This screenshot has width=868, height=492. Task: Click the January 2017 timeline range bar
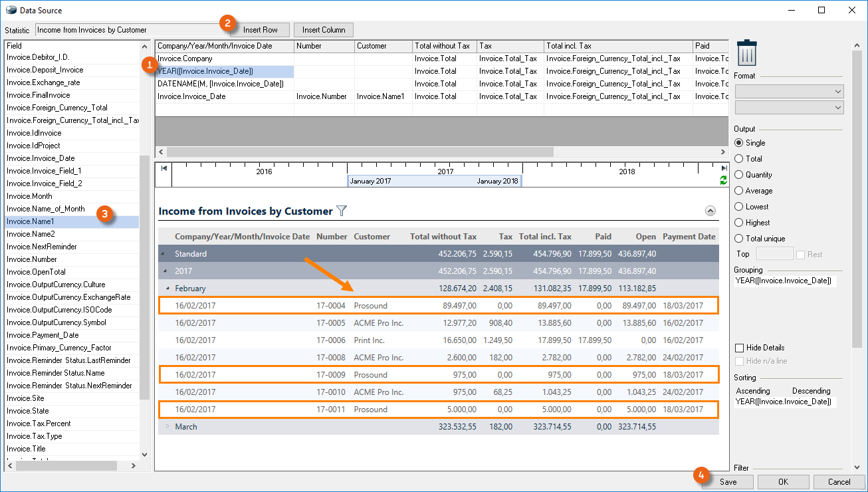pos(434,181)
